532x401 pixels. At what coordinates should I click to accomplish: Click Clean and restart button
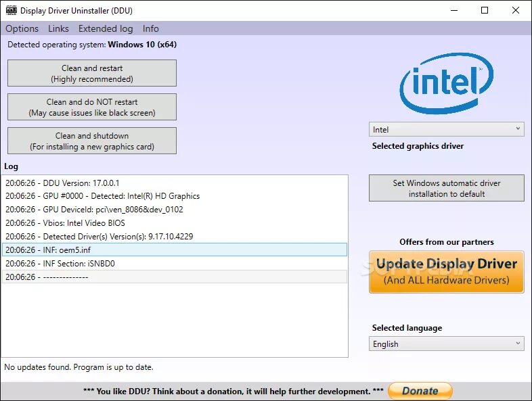92,73
